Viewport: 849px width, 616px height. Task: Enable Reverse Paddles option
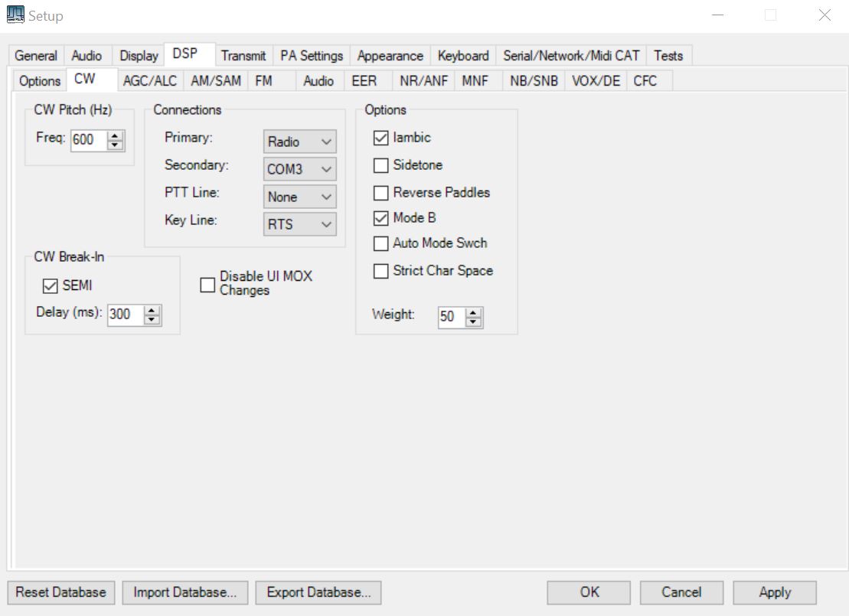pos(380,193)
